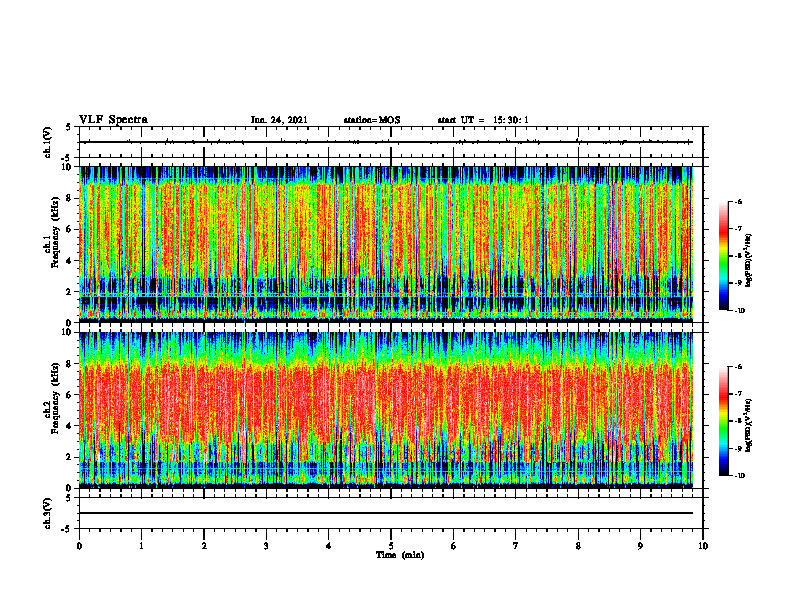Click tick label "8" on the Time axis
Screen dimensions: 792x612
(x=578, y=546)
